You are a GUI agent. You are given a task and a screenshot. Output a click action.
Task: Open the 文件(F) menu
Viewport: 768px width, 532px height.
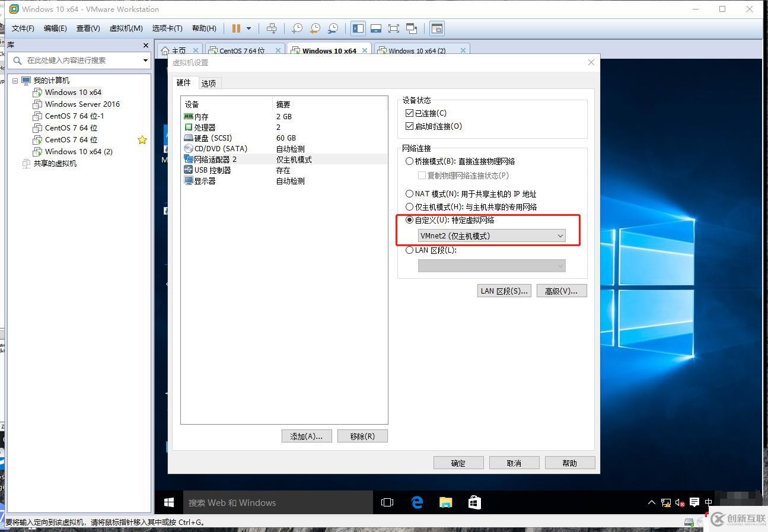point(23,28)
